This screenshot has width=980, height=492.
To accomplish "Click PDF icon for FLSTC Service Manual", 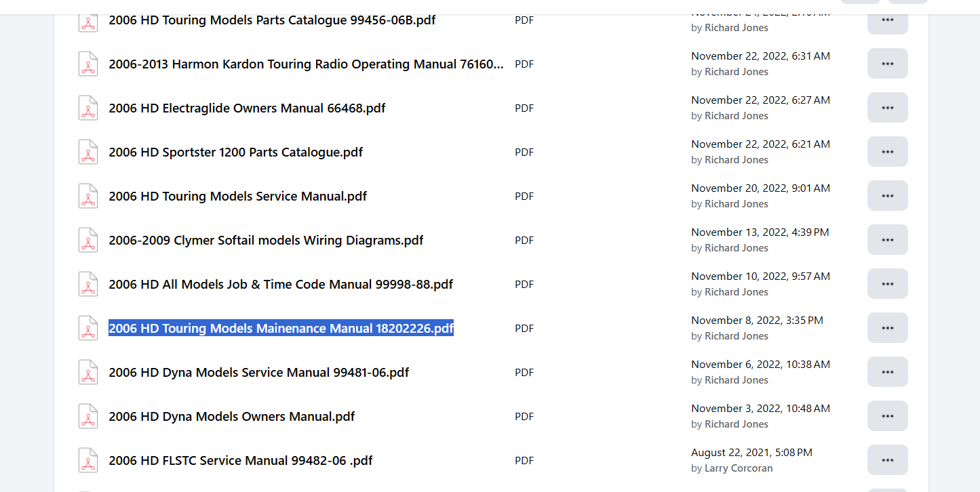I will (x=88, y=461).
